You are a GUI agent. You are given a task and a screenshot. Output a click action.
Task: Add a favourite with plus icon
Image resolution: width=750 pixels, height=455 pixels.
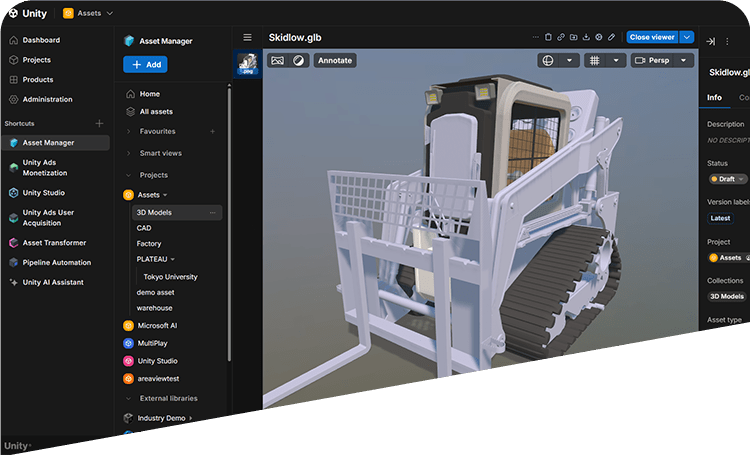pos(212,131)
